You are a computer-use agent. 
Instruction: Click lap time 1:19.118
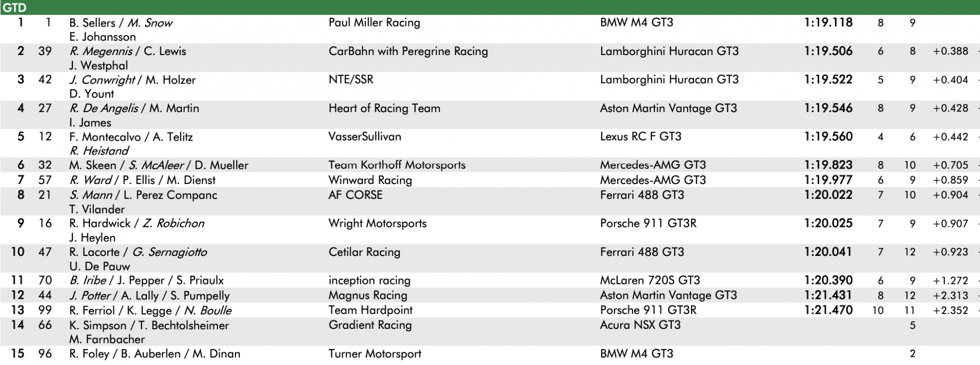[828, 23]
